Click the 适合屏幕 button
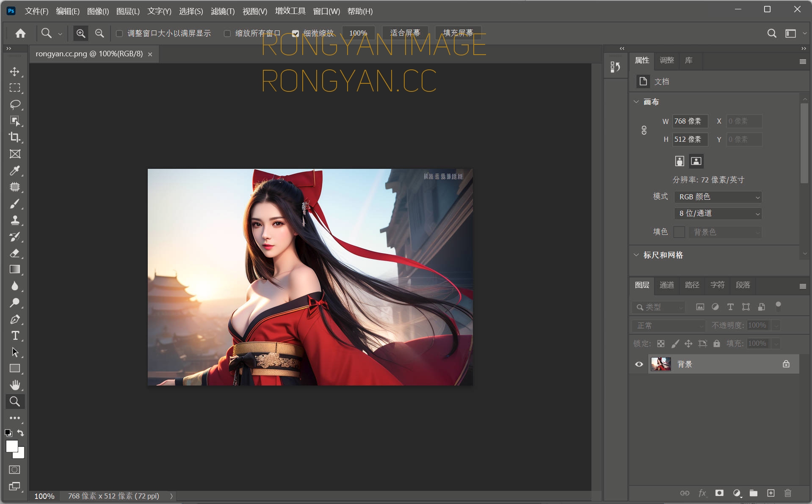812x504 pixels. (x=405, y=33)
